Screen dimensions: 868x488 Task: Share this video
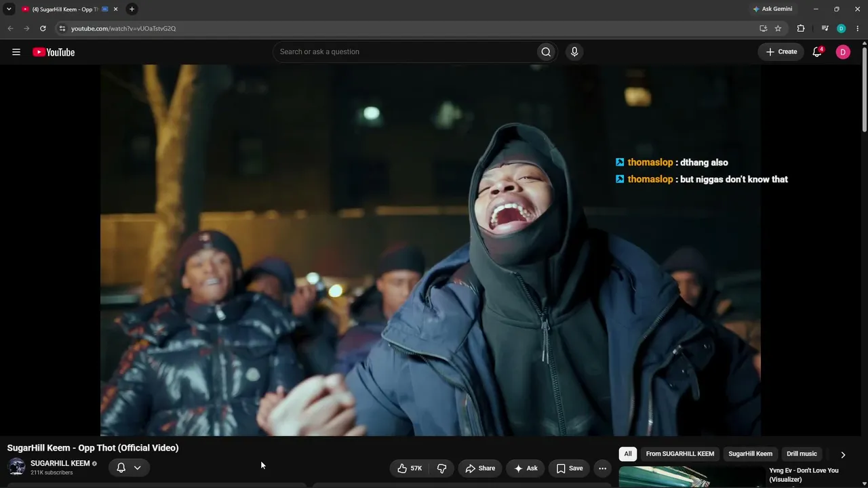click(480, 468)
